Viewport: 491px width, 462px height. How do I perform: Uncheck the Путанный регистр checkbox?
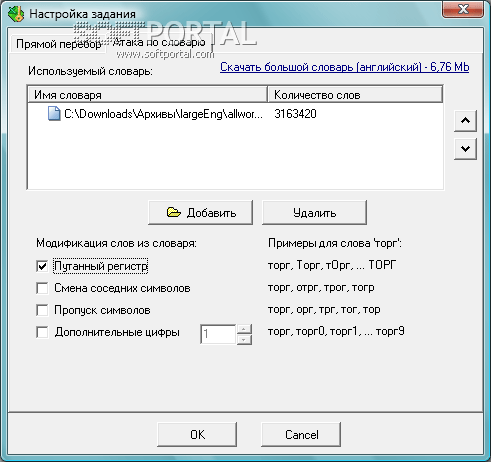[42, 266]
